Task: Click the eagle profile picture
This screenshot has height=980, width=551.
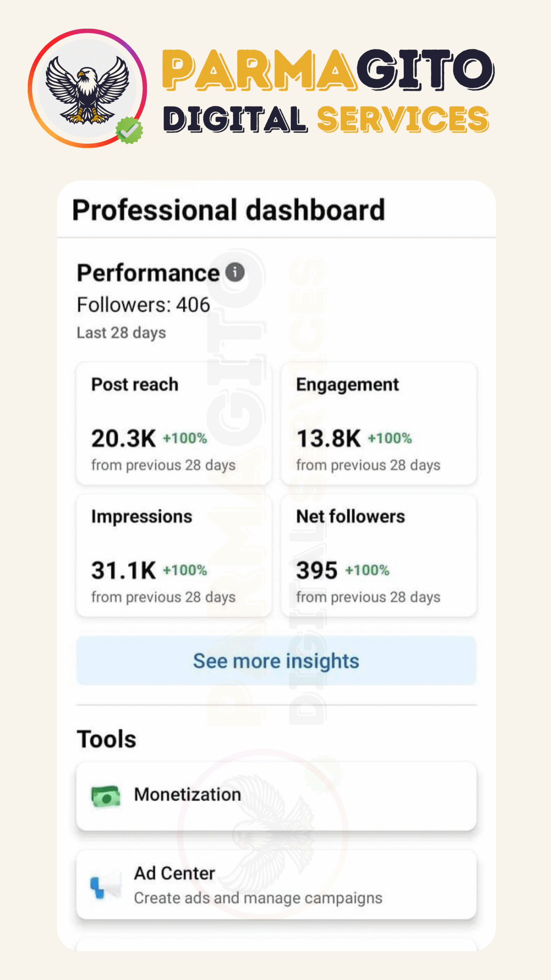Action: tap(87, 89)
